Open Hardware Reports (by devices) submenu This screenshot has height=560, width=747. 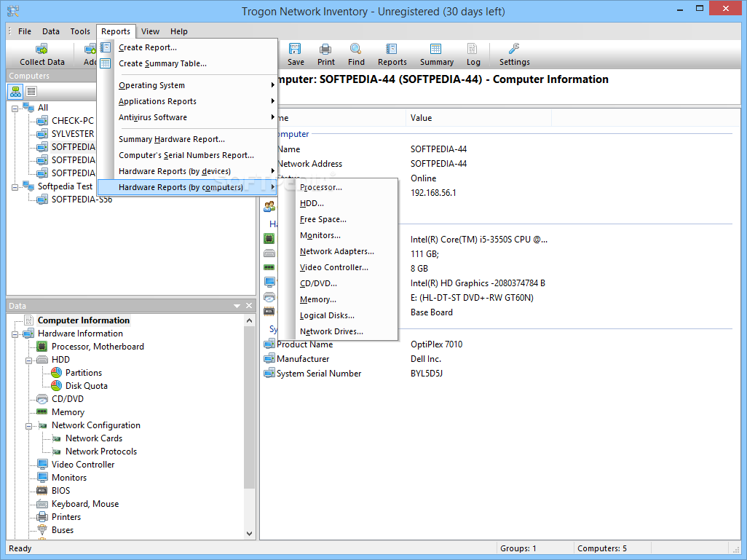tap(187, 171)
